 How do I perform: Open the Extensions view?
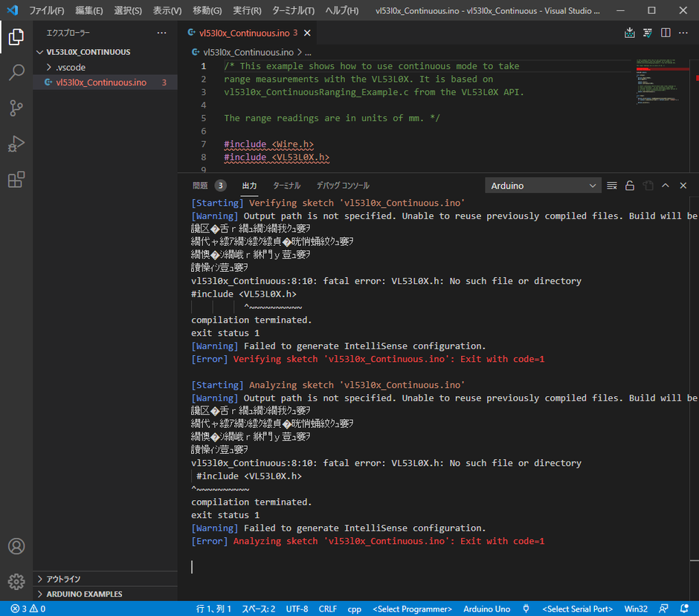pyautogui.click(x=16, y=180)
